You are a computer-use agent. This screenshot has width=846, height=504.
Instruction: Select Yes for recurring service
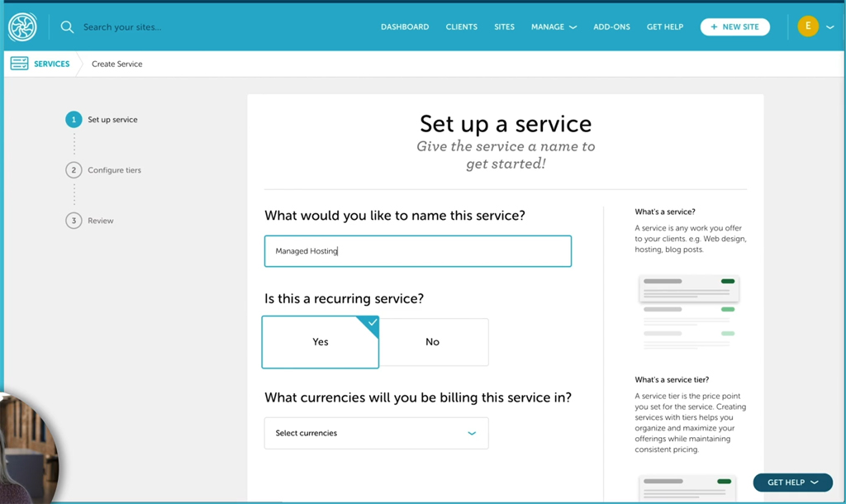[x=321, y=342]
